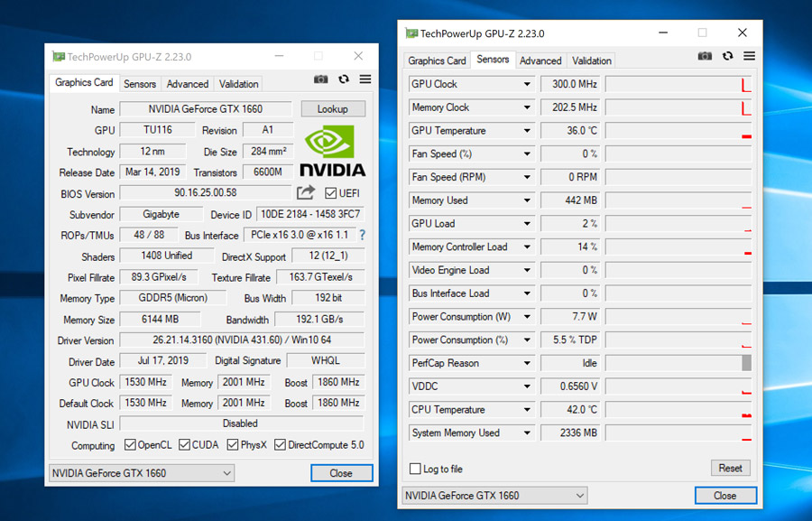Enable the Log to file checkbox
The image size is (812, 521).
415,469
